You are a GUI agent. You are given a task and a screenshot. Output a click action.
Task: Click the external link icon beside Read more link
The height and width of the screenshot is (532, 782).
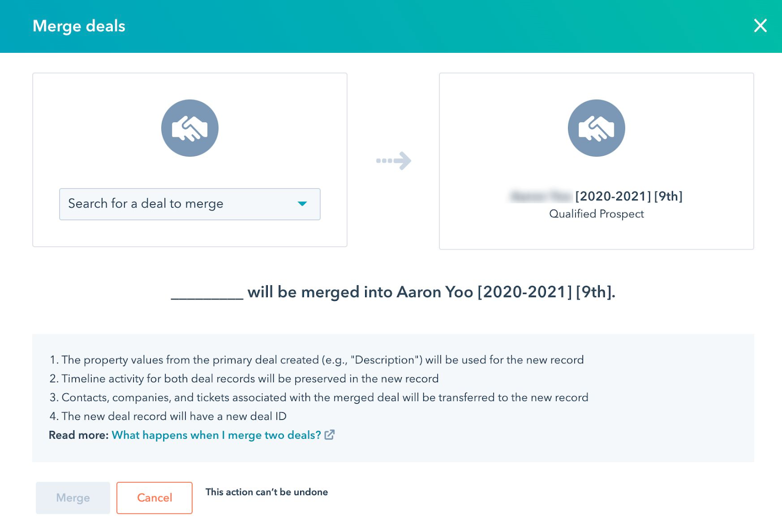click(330, 434)
